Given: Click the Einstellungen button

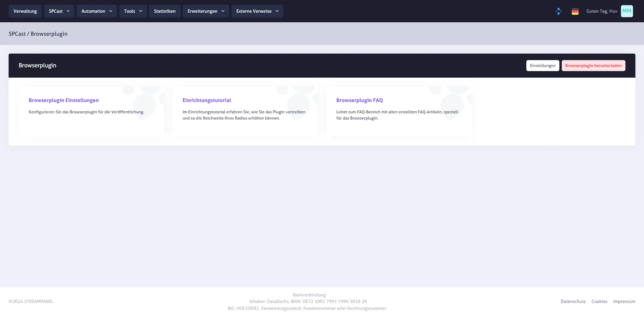Looking at the screenshot, I should coord(543,66).
